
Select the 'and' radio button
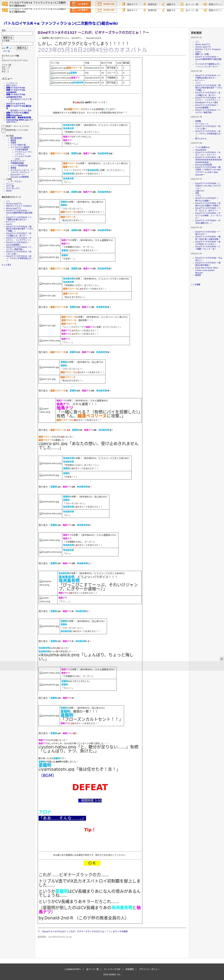click(7, 48)
